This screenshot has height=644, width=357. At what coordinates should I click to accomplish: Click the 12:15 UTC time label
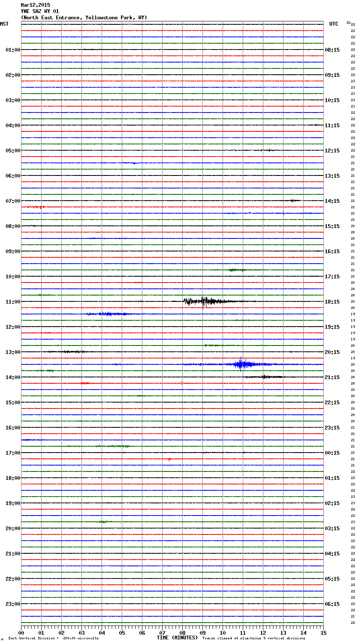point(332,151)
